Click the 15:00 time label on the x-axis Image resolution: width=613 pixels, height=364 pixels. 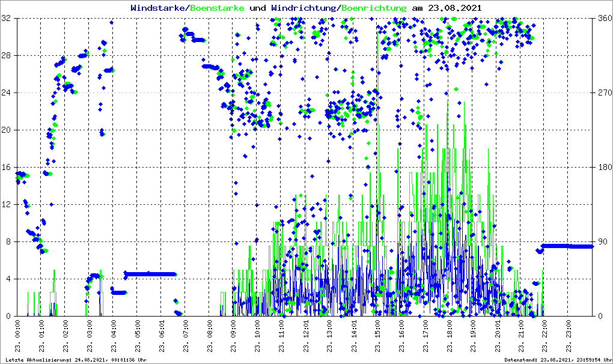click(378, 336)
